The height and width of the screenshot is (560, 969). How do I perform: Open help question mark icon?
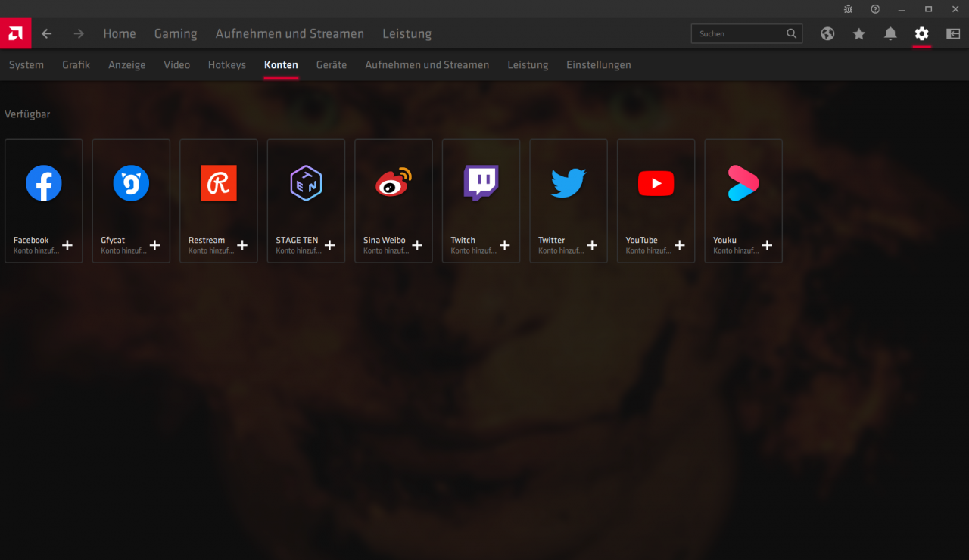pyautogui.click(x=875, y=9)
